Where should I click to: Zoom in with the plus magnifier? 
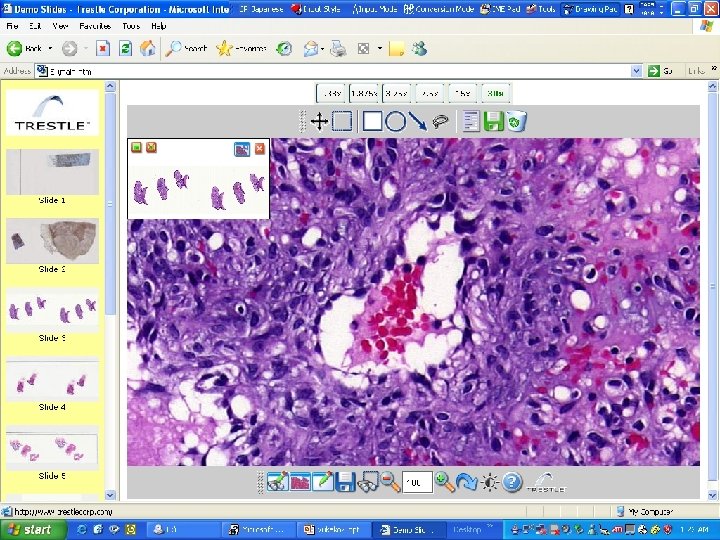(x=444, y=482)
